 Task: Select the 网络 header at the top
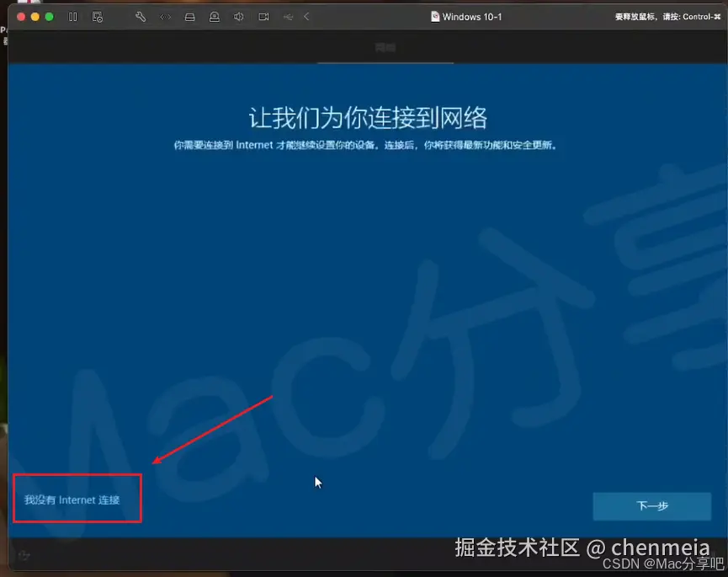click(385, 47)
